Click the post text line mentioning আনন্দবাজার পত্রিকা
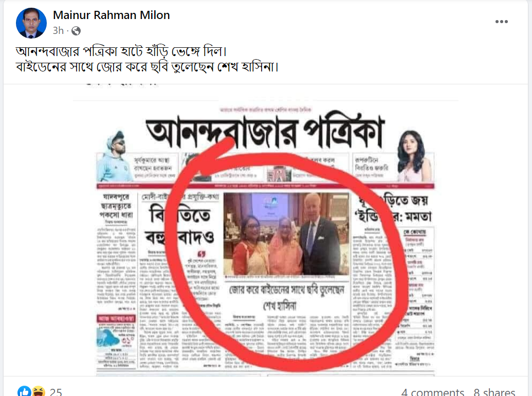The height and width of the screenshot is (396, 532). [x=121, y=51]
